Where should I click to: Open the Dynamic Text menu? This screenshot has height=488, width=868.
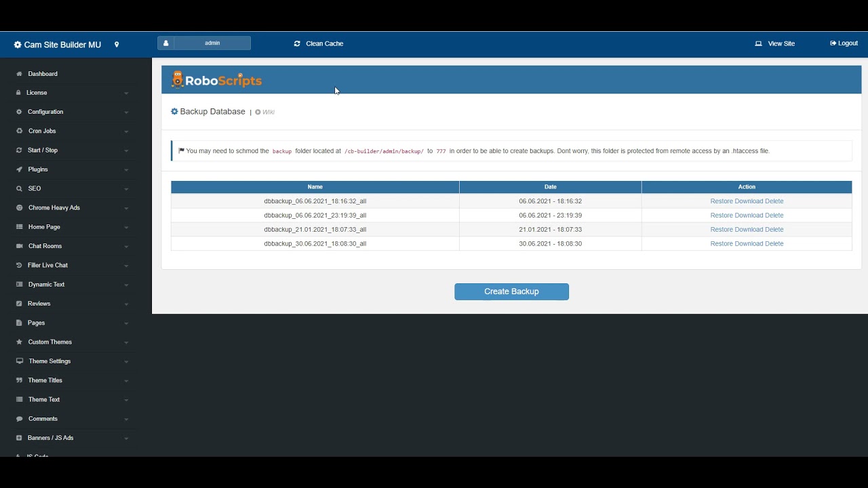point(46,285)
